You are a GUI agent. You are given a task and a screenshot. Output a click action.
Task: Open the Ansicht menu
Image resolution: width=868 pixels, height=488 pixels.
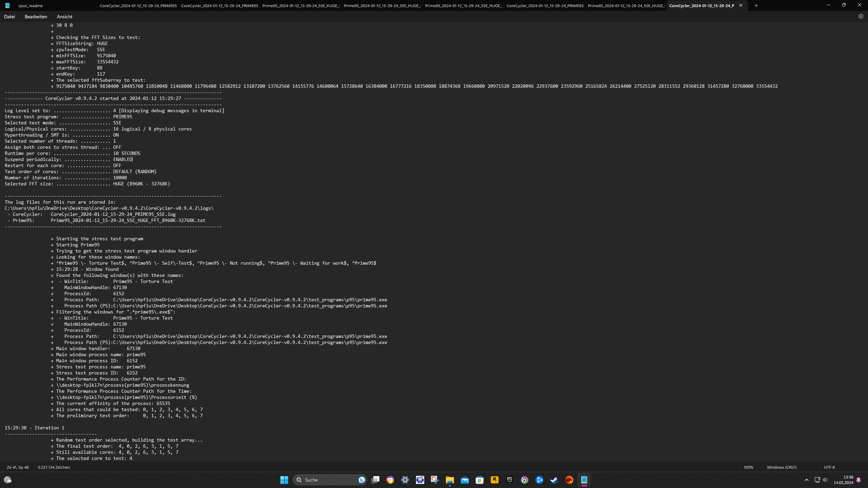(64, 17)
